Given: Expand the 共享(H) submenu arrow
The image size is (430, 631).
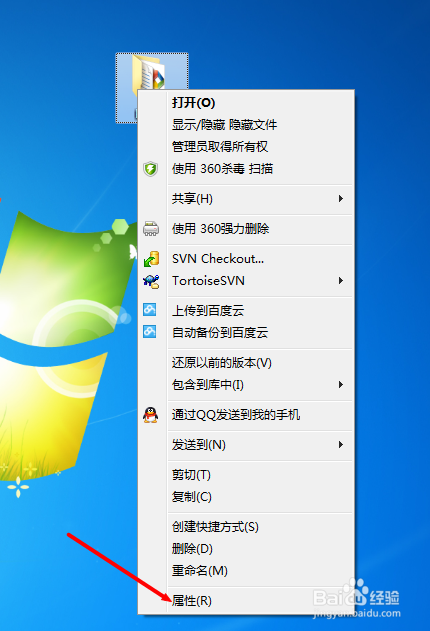Looking at the screenshot, I should (x=341, y=198).
